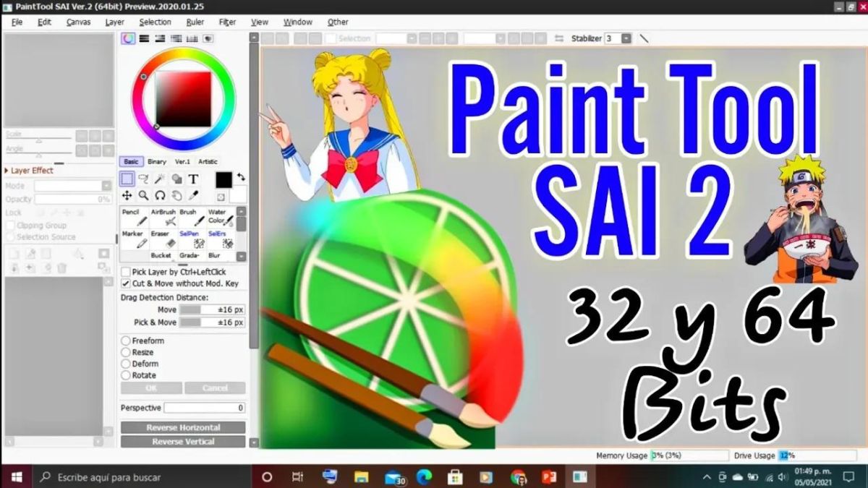Choose the Brush tool
868x488 pixels.
click(192, 217)
